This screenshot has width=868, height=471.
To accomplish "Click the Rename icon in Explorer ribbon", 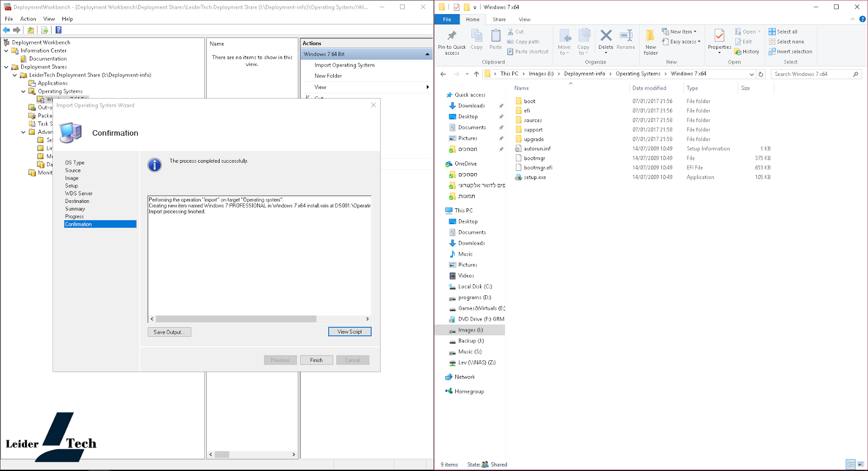I will 626,39.
